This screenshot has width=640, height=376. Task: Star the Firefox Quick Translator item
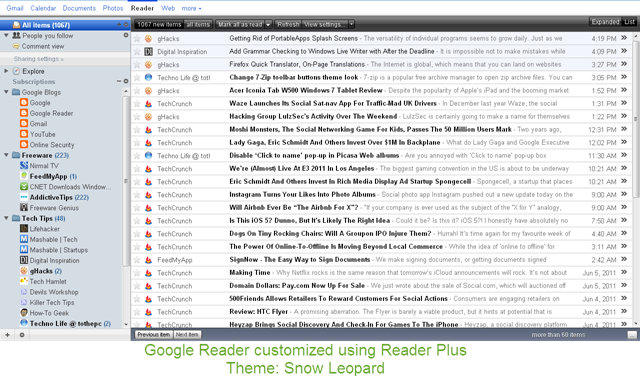(137, 65)
